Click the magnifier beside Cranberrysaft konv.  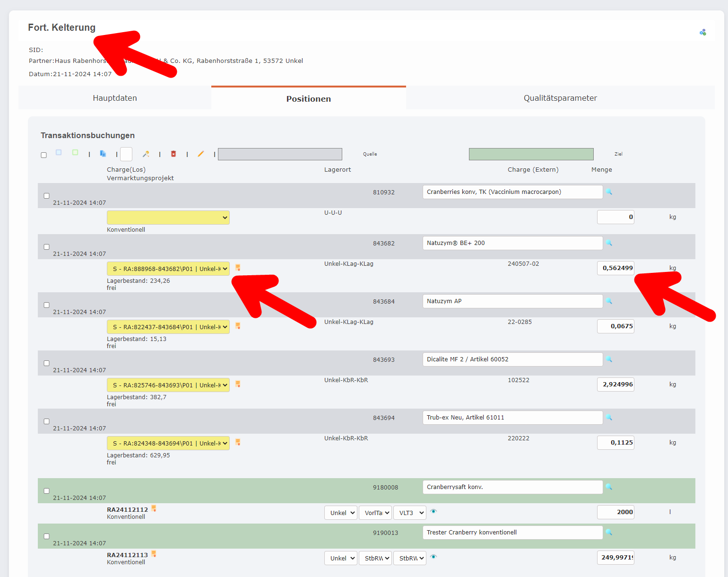pyautogui.click(x=609, y=487)
